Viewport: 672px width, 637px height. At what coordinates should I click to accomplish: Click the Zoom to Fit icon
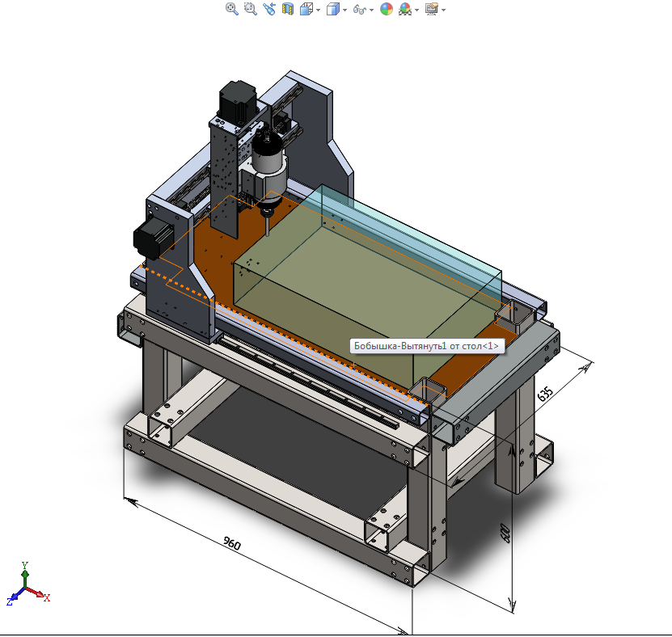pos(231,9)
